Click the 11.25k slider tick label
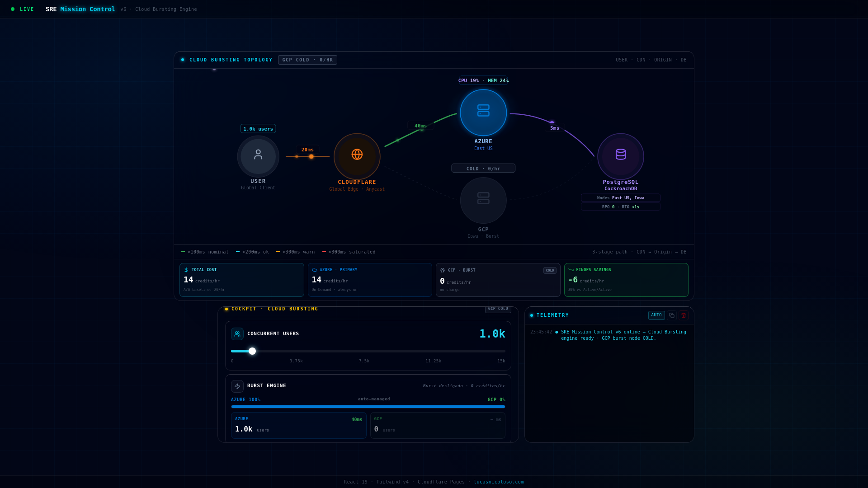Screen dimensions: 868x488 coord(433,361)
